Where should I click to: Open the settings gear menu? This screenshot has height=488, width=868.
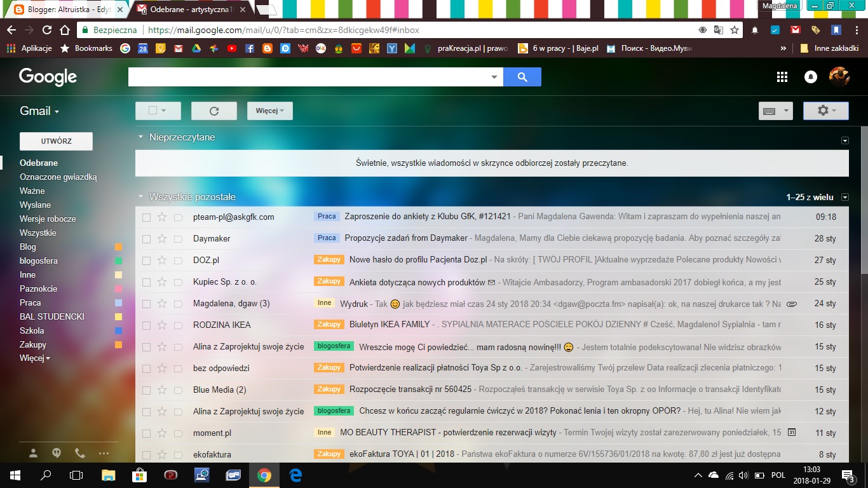tap(826, 111)
